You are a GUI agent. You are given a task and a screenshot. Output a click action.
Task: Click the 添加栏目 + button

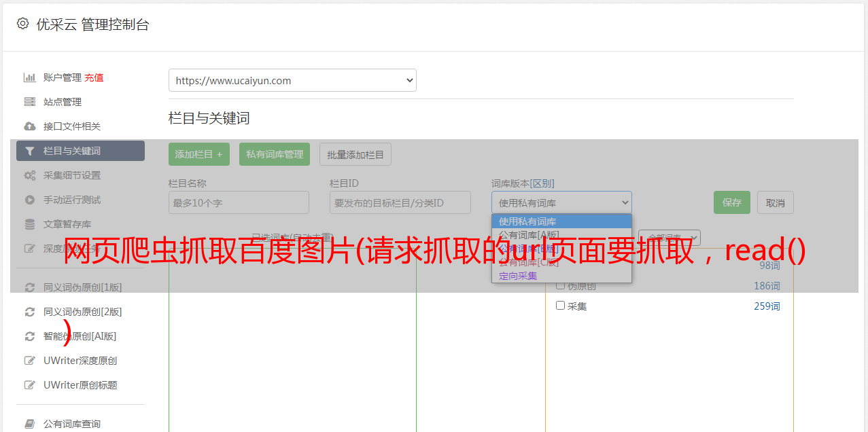tap(199, 154)
